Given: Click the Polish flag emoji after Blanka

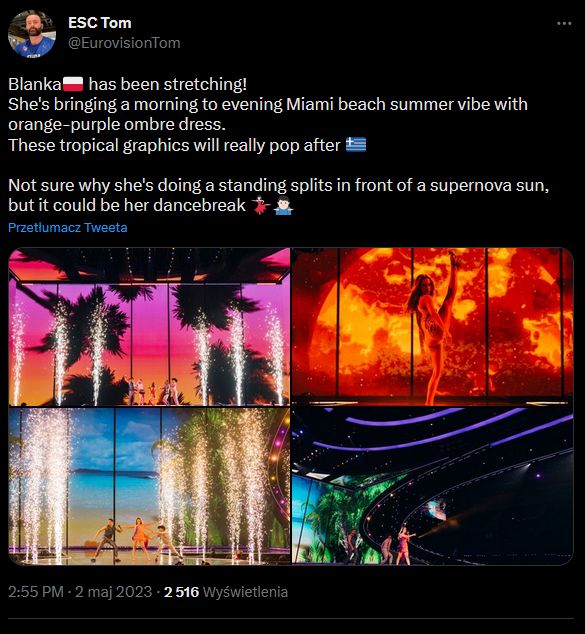Looking at the screenshot, I should 73,84.
